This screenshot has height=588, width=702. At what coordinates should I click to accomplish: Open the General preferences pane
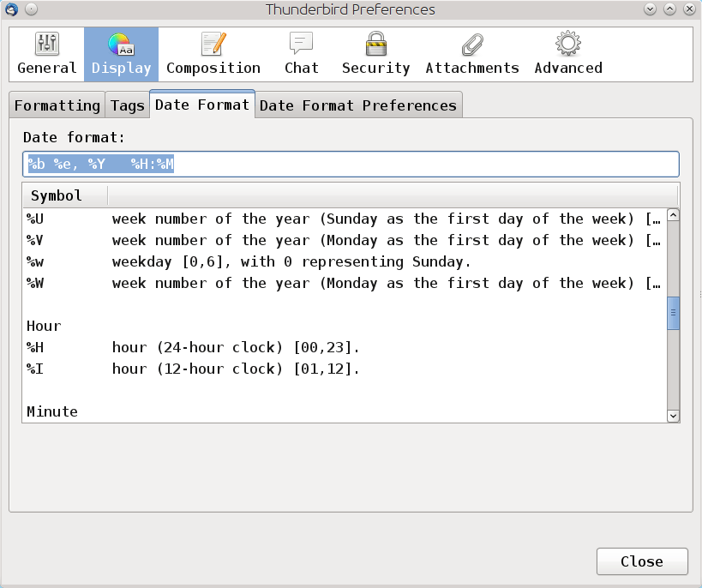(x=46, y=53)
